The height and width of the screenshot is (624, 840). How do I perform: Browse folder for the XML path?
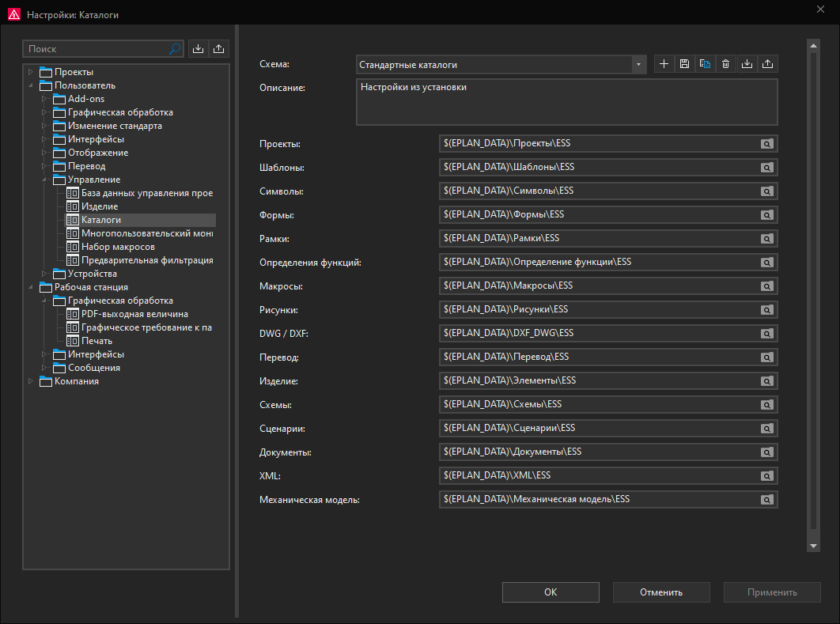click(x=767, y=475)
